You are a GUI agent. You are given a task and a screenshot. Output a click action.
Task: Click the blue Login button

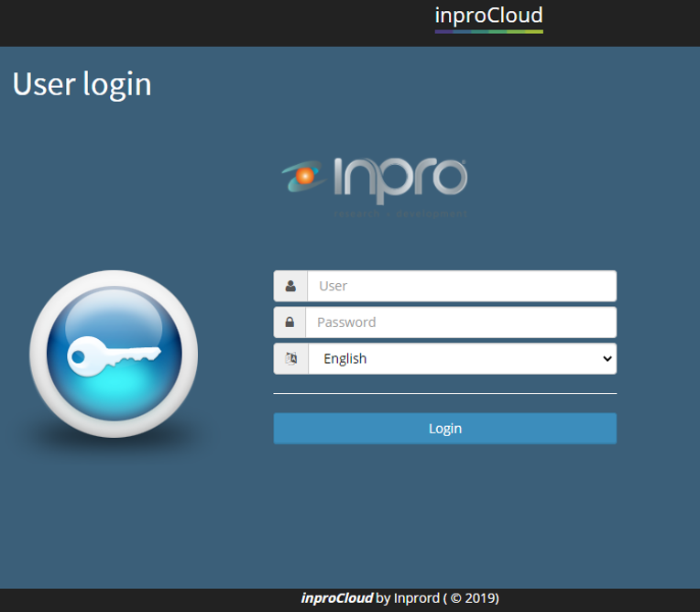pyautogui.click(x=444, y=429)
